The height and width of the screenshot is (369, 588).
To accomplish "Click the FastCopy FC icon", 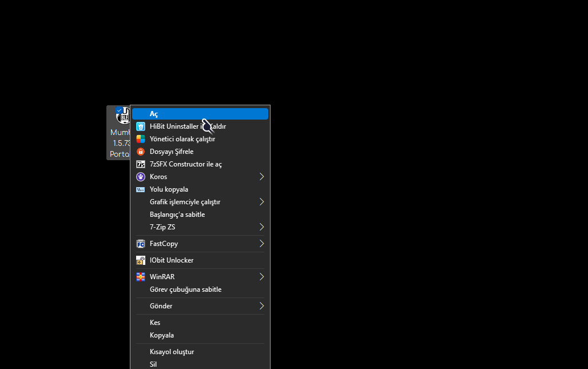I will (x=141, y=244).
